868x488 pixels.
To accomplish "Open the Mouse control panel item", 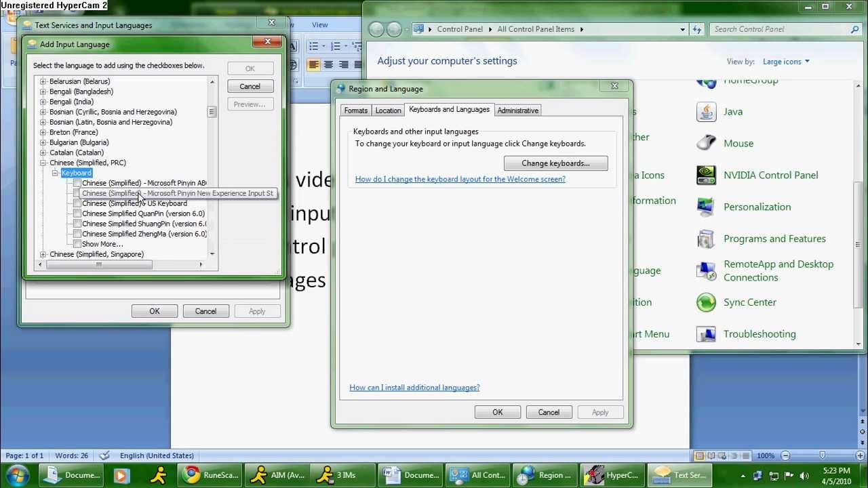I will pyautogui.click(x=725, y=144).
